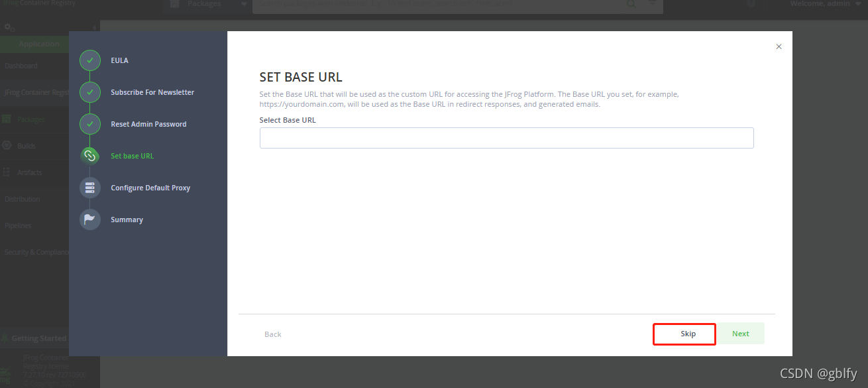Click the Set base URL link icon
Screen dimensions: 868x388
click(x=90, y=156)
